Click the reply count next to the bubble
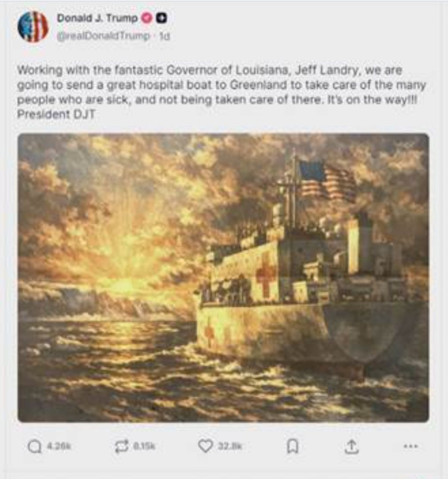This screenshot has width=448, height=479. pyautogui.click(x=59, y=446)
